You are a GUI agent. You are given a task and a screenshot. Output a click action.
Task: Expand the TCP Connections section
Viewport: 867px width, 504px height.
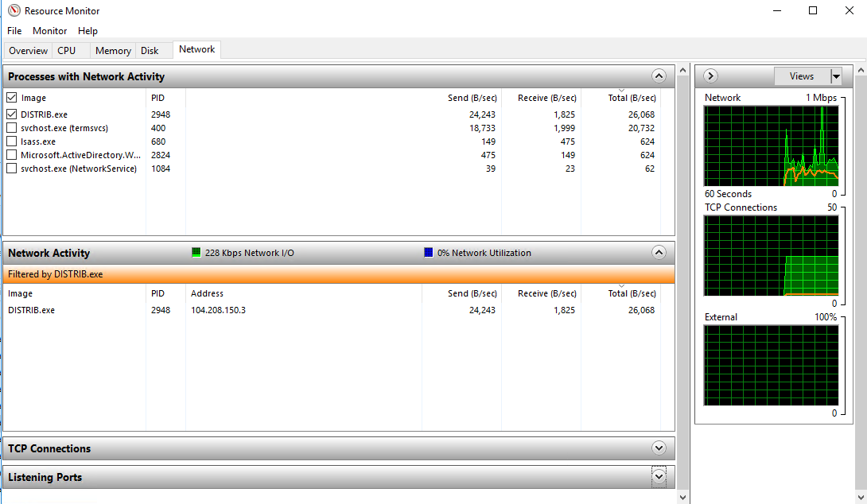coord(659,448)
